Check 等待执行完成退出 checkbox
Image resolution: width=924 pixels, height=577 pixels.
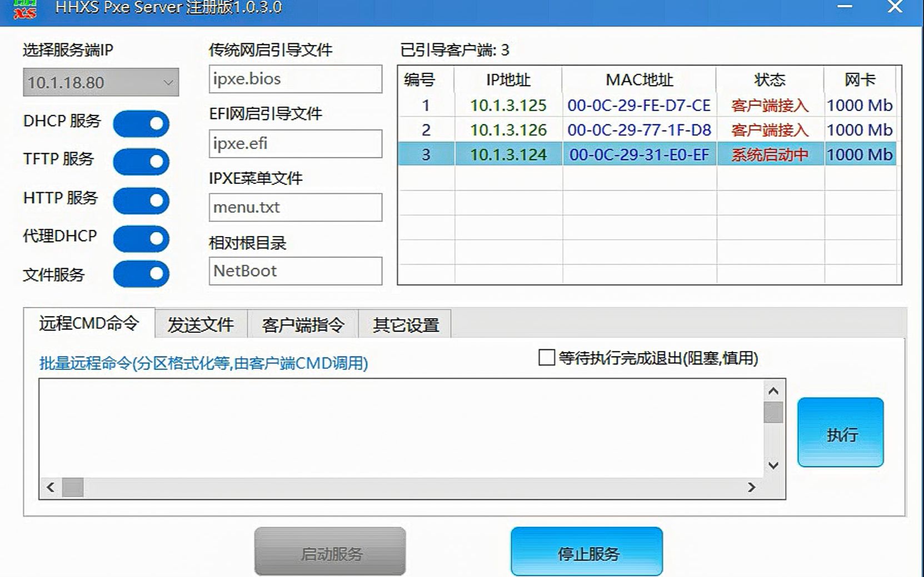click(547, 358)
